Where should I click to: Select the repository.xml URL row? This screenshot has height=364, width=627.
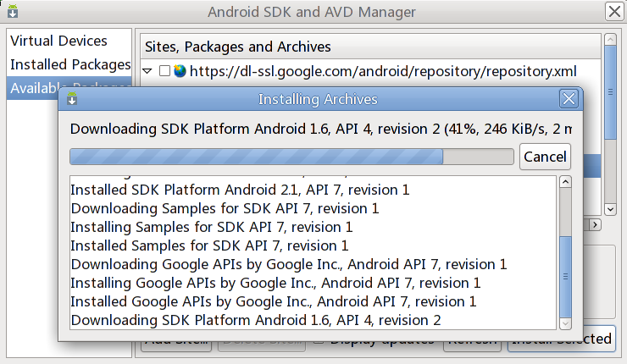(x=370, y=71)
